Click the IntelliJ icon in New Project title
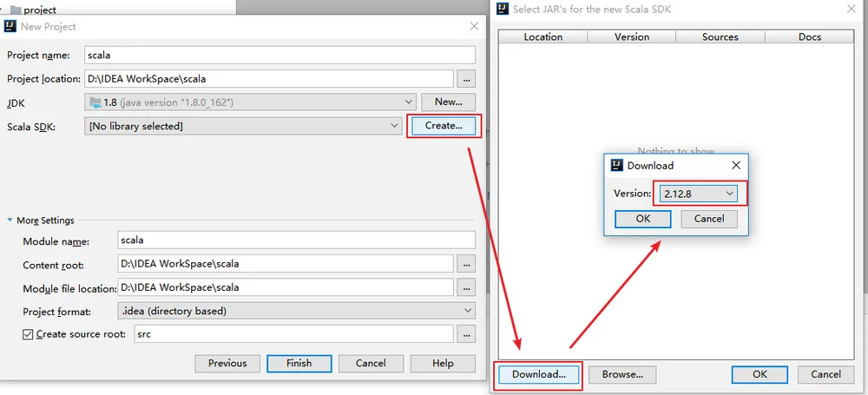This screenshot has height=395, width=868. coord(10,26)
